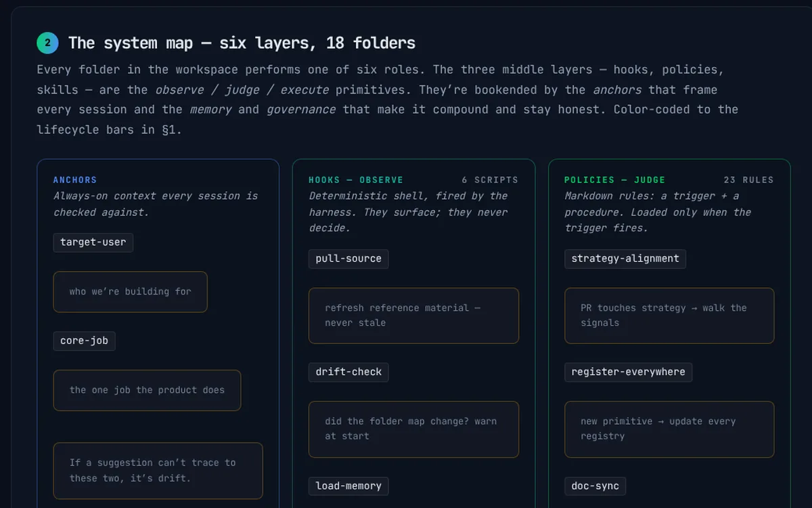This screenshot has height=508, width=812.
Task: Click the "the one job the product does" note
Action: 148,390
